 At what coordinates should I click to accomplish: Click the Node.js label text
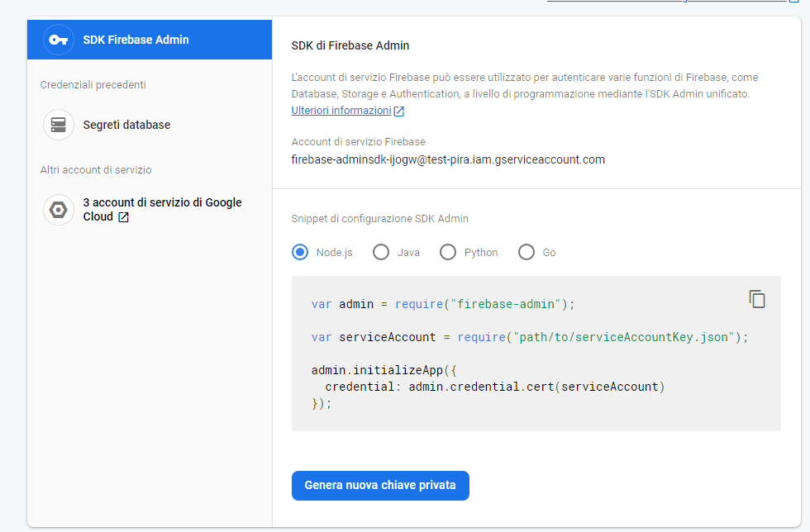[334, 253]
